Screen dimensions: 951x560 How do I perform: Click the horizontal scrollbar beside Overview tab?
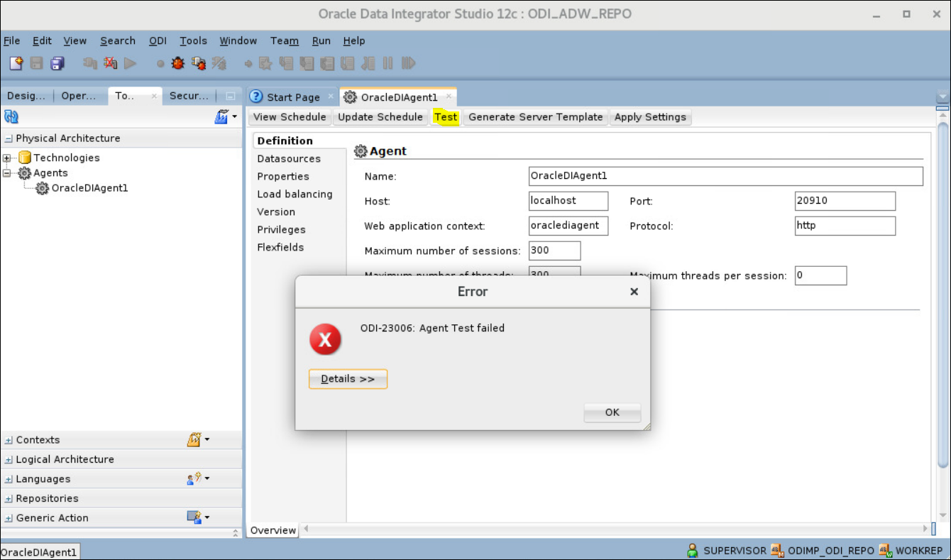[x=615, y=529]
